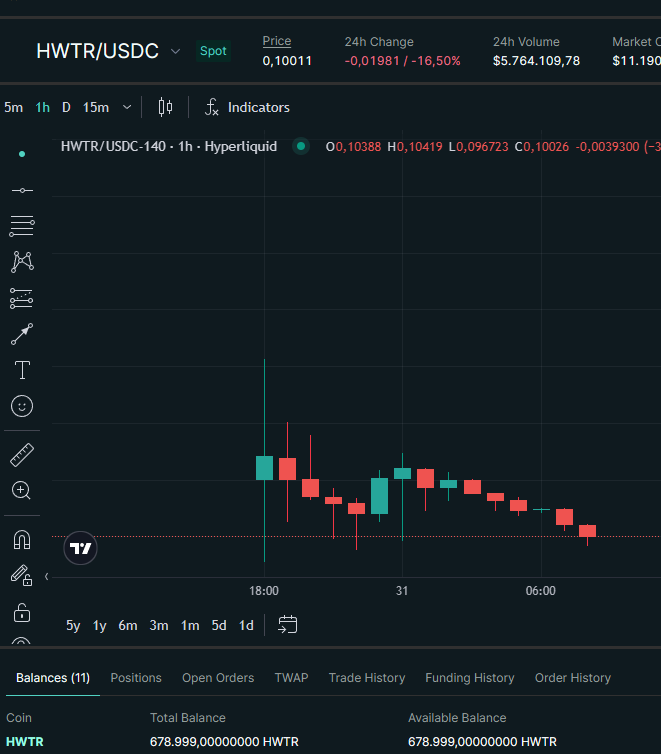
Task: Select the XABCD pattern tool
Action: (x=22, y=262)
